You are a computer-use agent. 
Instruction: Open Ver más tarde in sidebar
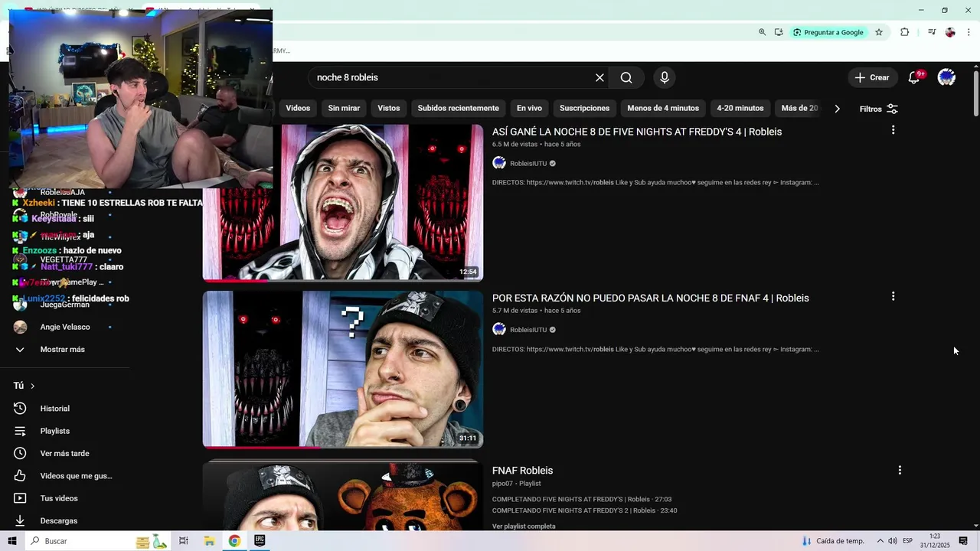(66, 453)
